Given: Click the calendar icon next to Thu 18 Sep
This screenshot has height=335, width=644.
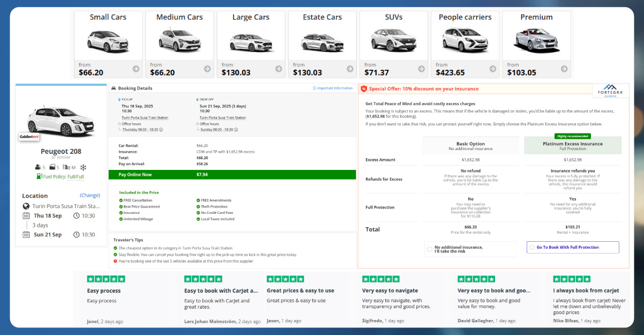Looking at the screenshot, I should [x=25, y=215].
